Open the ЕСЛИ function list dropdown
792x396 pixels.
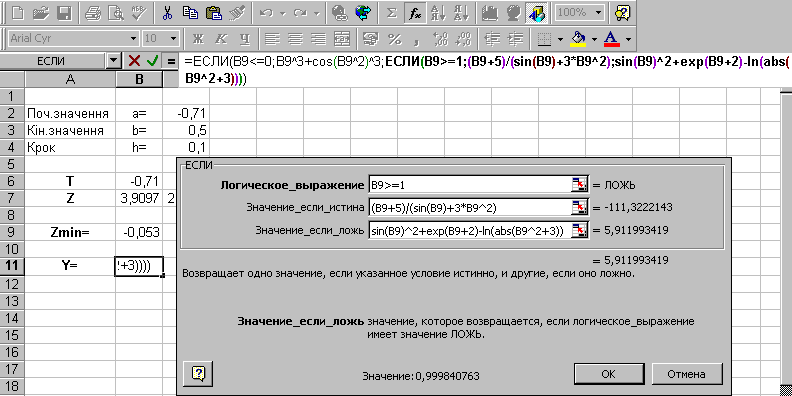pyautogui.click(x=115, y=61)
